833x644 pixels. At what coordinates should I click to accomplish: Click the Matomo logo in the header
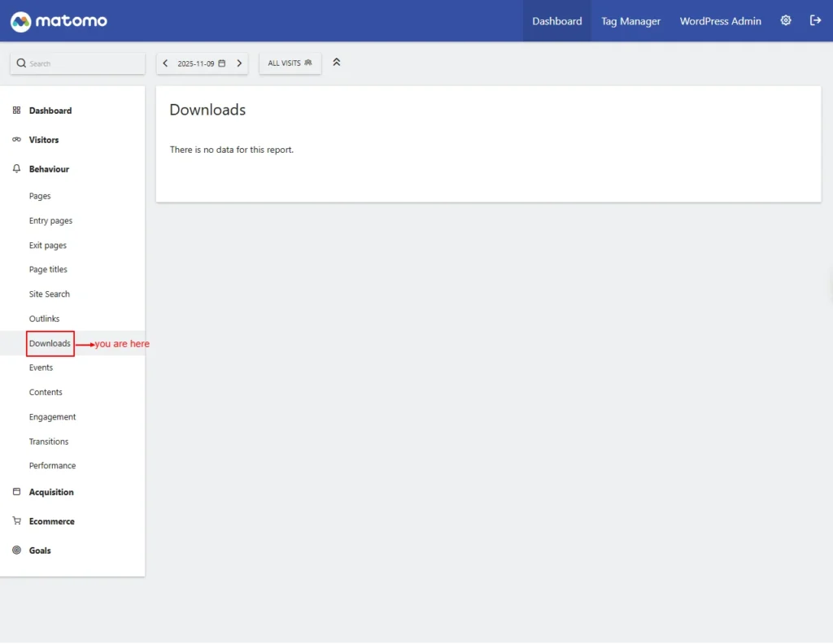[59, 21]
